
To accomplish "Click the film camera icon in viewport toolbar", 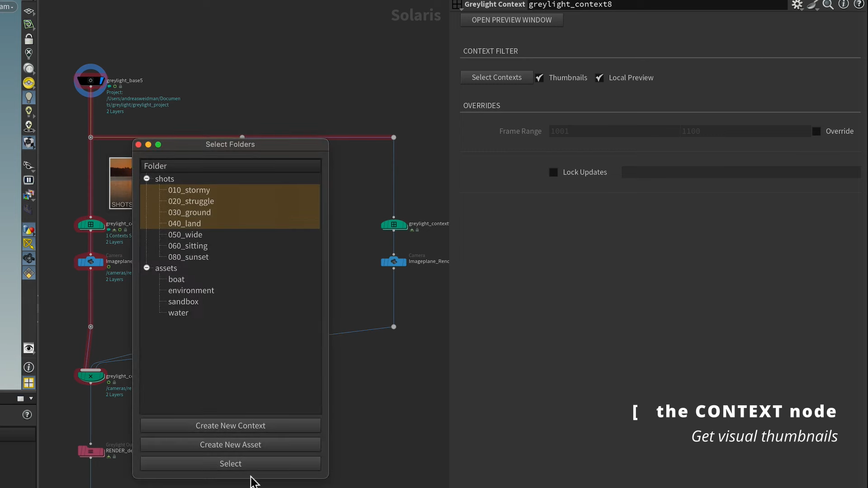I will point(28,259).
